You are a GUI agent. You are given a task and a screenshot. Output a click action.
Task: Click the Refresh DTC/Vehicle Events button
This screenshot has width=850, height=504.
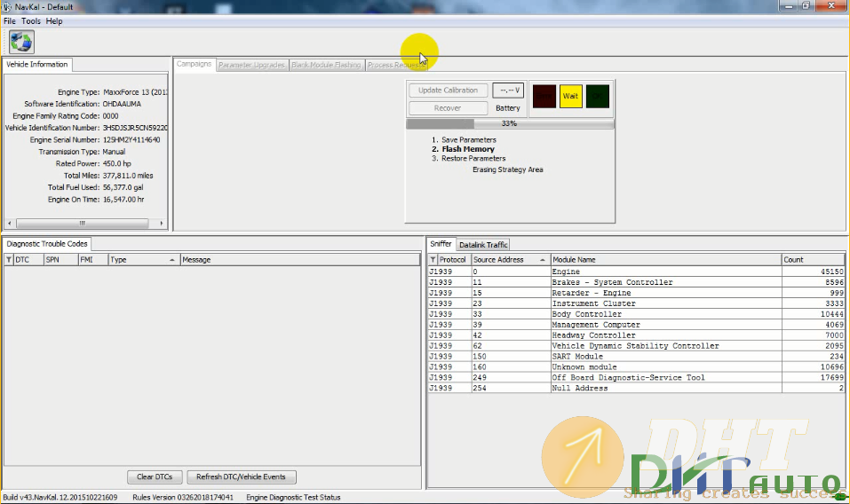pos(241,476)
